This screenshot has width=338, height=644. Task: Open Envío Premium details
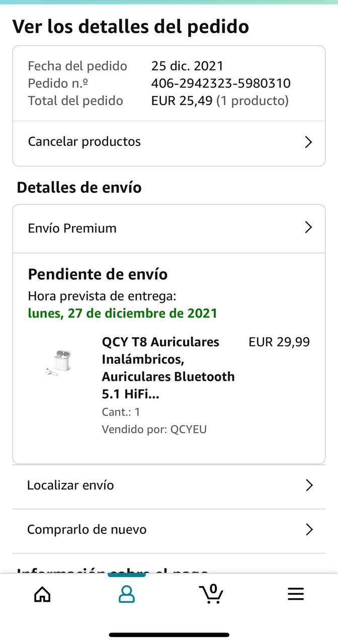point(72,228)
